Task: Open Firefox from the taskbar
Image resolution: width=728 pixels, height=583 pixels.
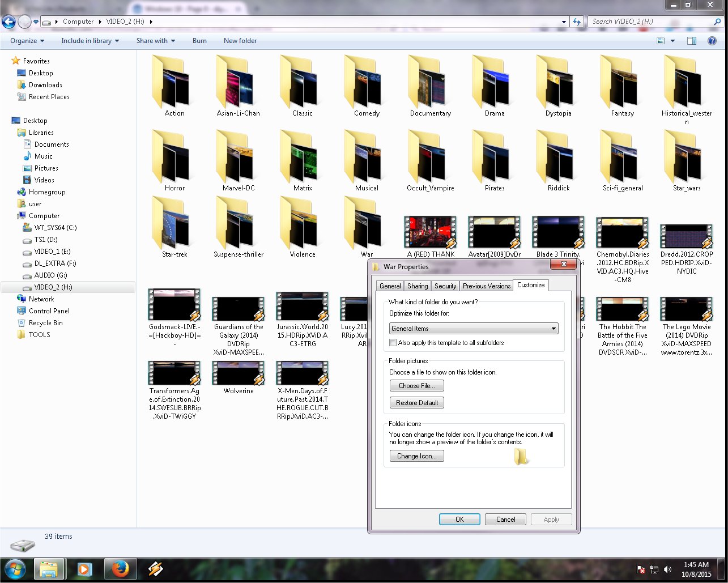Action: [x=120, y=568]
